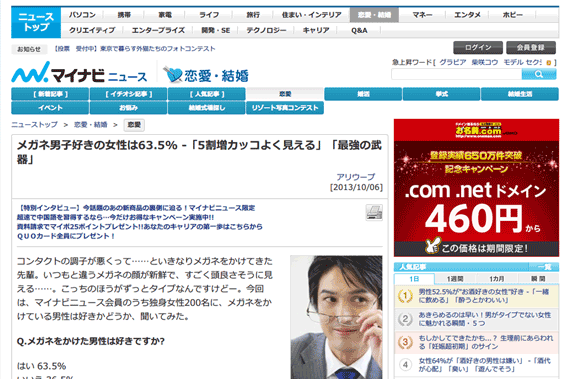Image resolution: width=570 pixels, height=379 pixels.
Task: Click the 恋愛 breadcrumb button
Action: (x=134, y=125)
